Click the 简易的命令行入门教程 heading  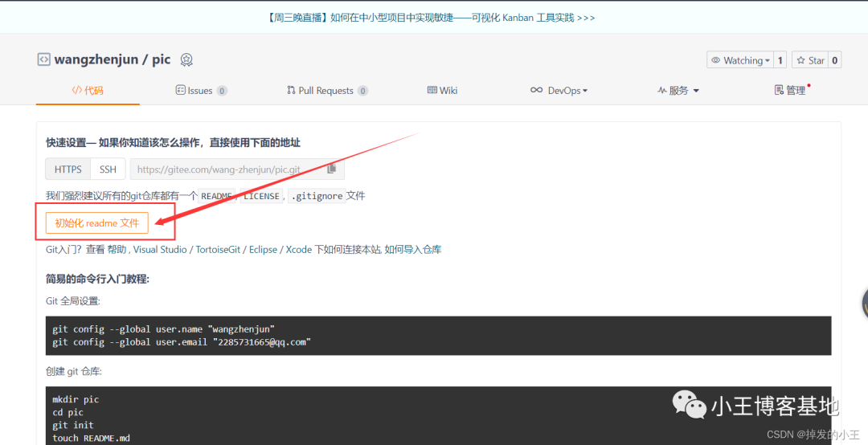point(97,279)
